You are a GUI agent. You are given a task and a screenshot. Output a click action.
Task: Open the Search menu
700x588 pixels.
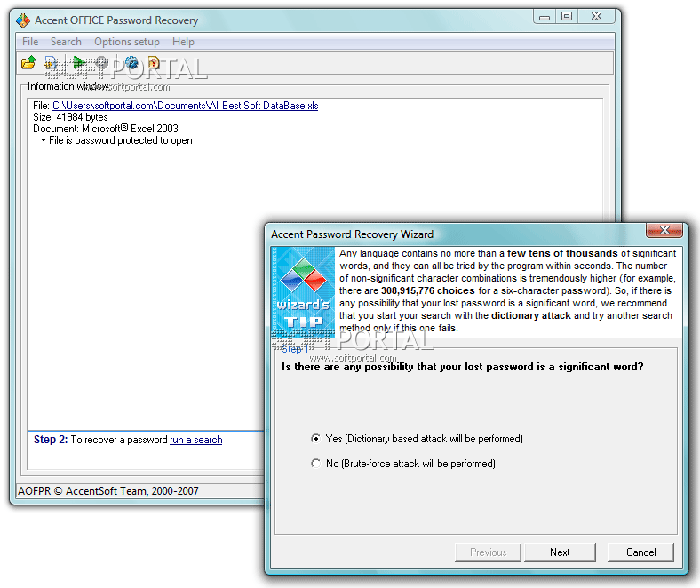[66, 42]
